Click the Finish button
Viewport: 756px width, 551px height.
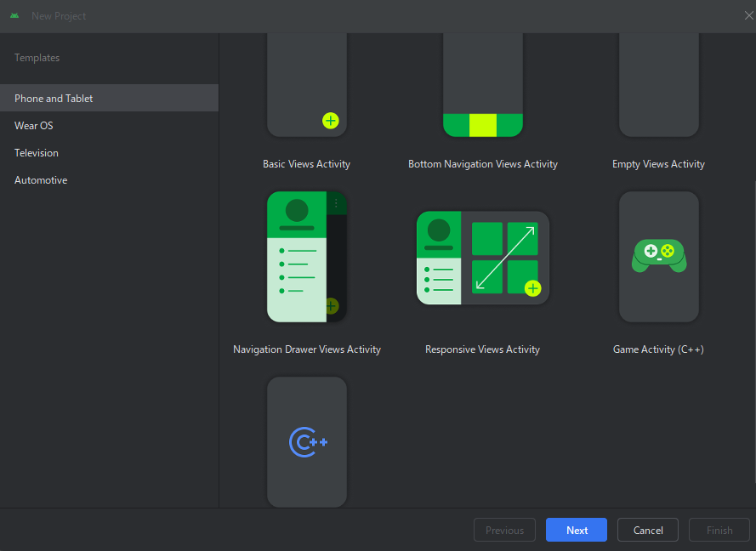pos(719,530)
